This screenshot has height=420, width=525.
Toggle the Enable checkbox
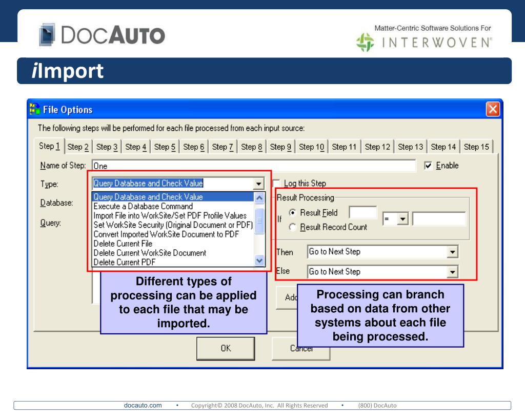[428, 166]
